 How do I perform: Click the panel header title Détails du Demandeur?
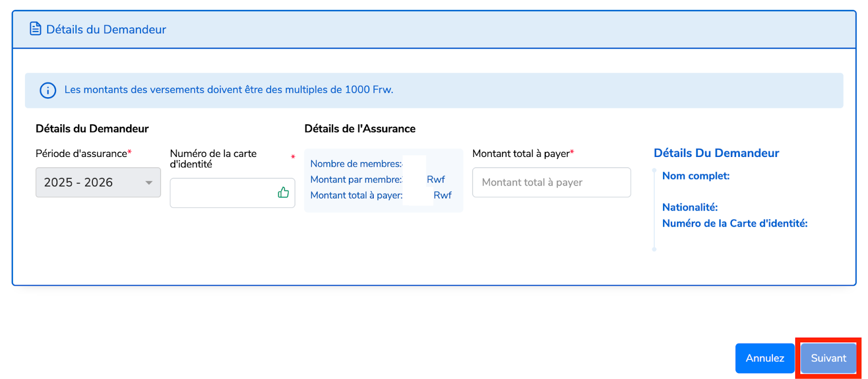click(x=106, y=29)
